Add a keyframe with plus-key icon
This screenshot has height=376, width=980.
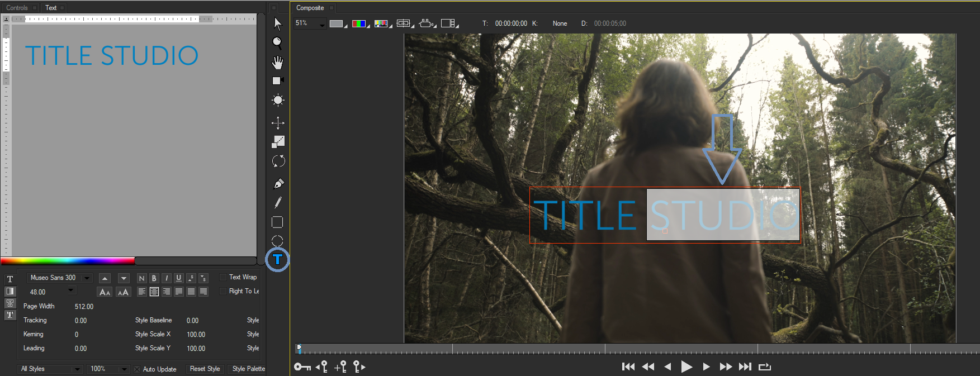[x=340, y=367]
